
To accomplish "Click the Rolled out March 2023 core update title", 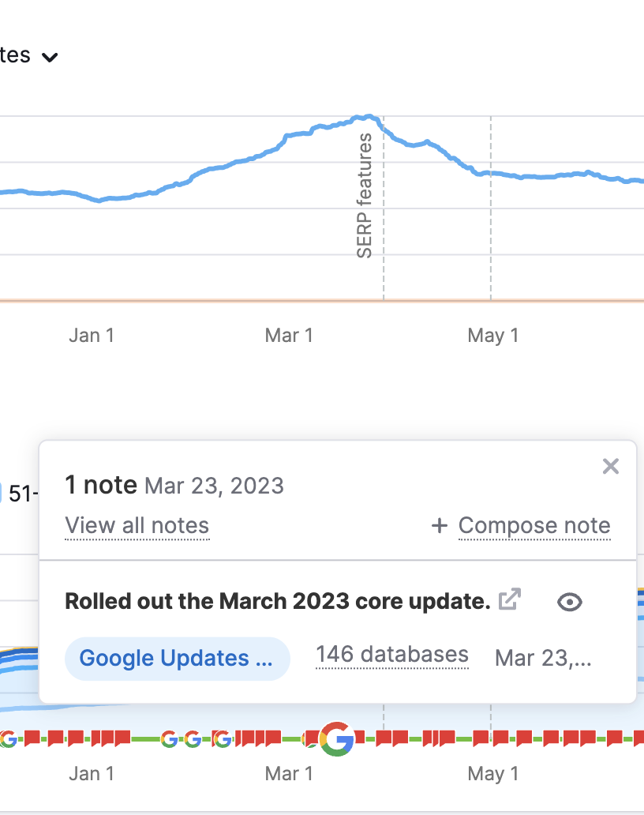I will (x=278, y=601).
